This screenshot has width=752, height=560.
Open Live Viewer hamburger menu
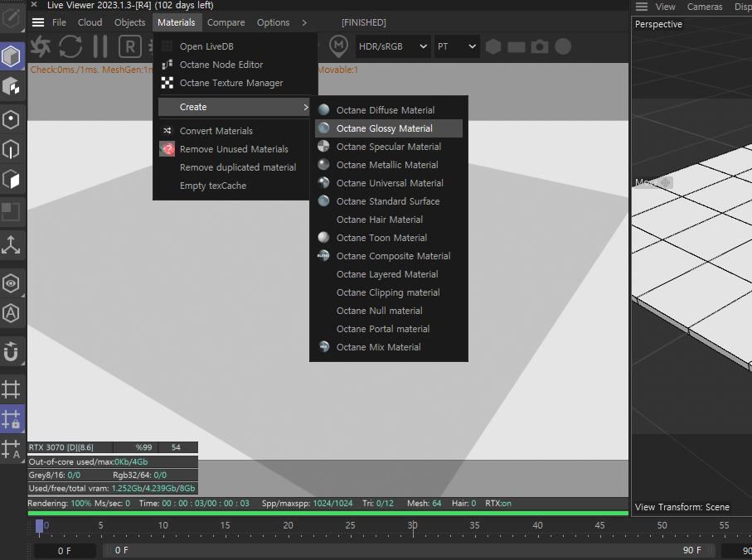pos(38,22)
